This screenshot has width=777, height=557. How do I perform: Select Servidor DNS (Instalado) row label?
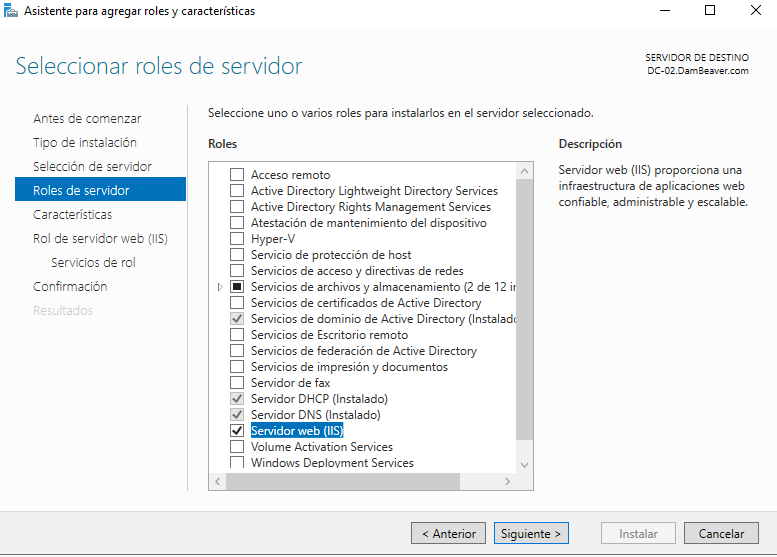pyautogui.click(x=316, y=414)
